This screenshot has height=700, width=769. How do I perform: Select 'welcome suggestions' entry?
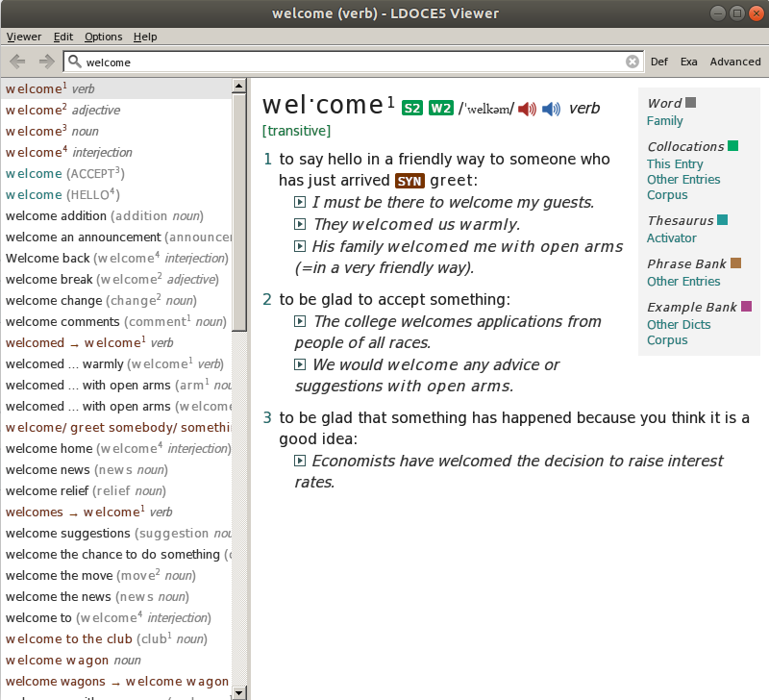(x=116, y=533)
